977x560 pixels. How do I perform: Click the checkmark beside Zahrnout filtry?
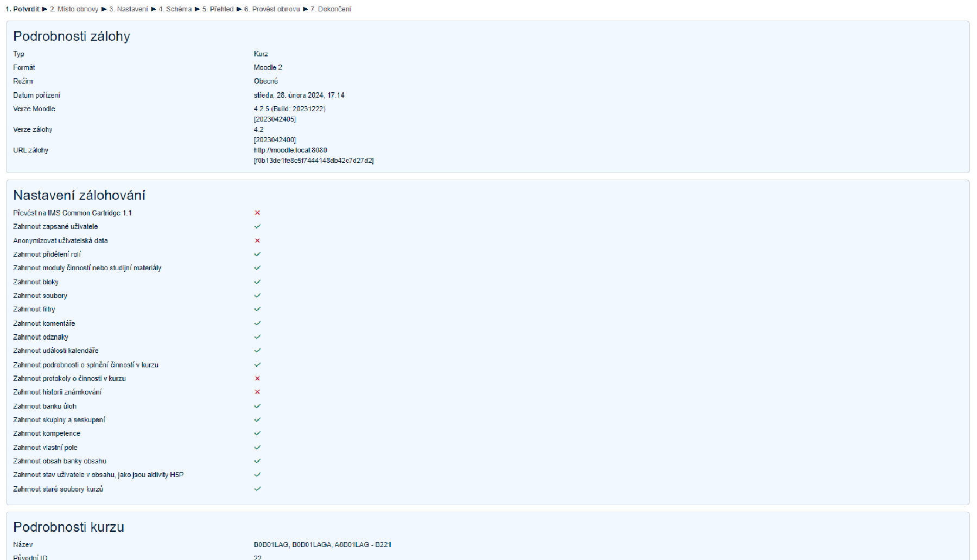257,309
